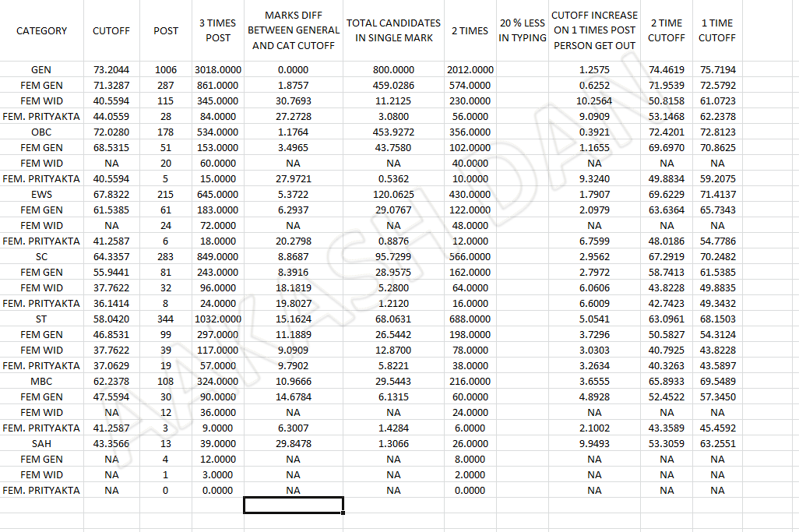Click the cutoff value 44.0559
Image resolution: width=799 pixels, height=532 pixels.
pyautogui.click(x=111, y=116)
